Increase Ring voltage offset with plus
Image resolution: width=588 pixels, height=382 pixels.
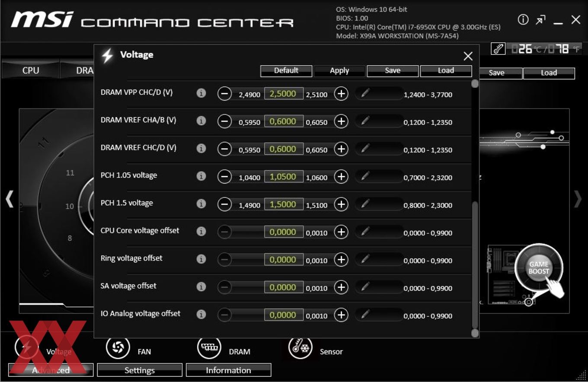[341, 260]
